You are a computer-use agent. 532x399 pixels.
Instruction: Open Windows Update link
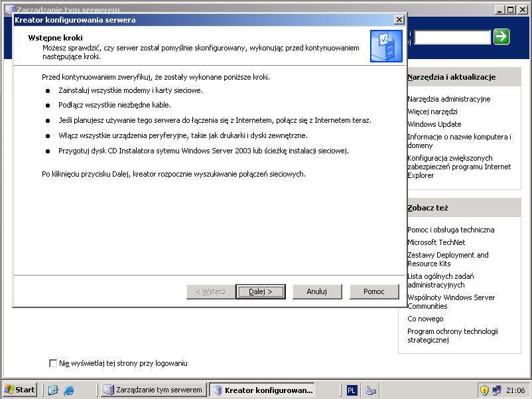click(434, 124)
